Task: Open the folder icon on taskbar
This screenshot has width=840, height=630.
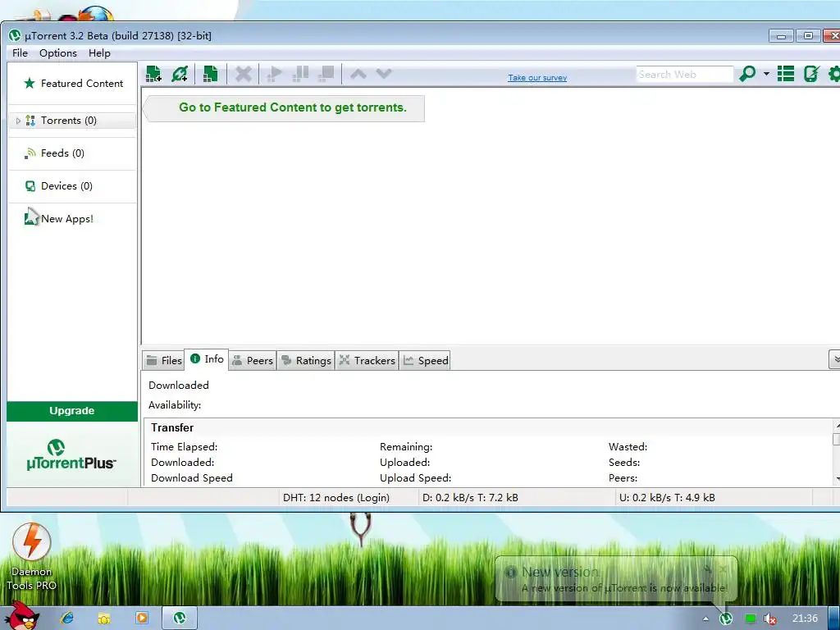Action: [104, 619]
